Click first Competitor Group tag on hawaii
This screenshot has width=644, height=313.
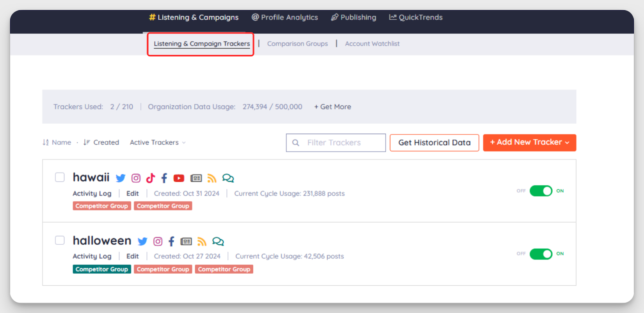pyautogui.click(x=101, y=206)
